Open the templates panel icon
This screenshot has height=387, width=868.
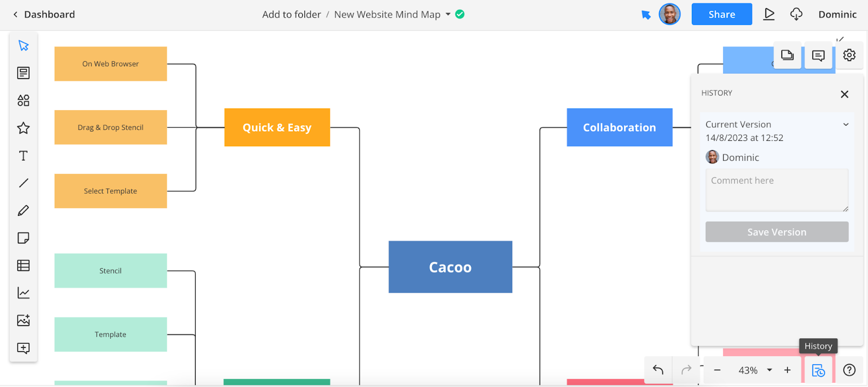tap(23, 73)
